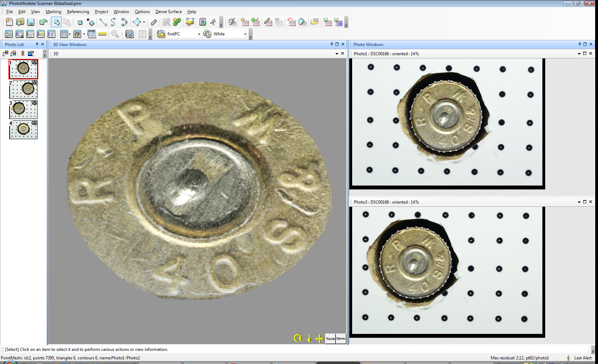The width and height of the screenshot is (598, 364).
Task: Save the project with the floppy icon
Action: coord(31,22)
